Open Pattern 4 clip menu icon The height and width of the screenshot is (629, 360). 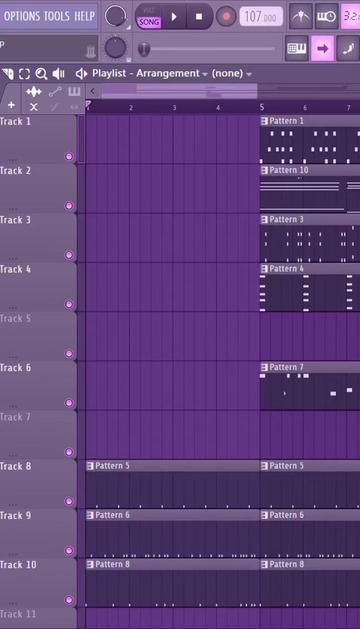pyautogui.click(x=264, y=268)
